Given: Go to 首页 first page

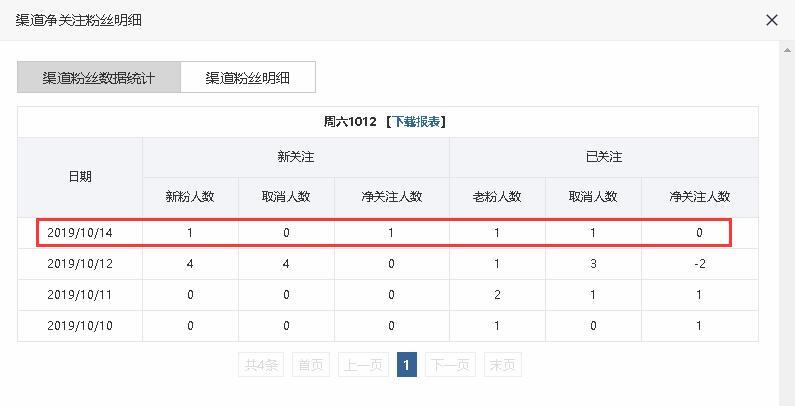Looking at the screenshot, I should coord(311,365).
